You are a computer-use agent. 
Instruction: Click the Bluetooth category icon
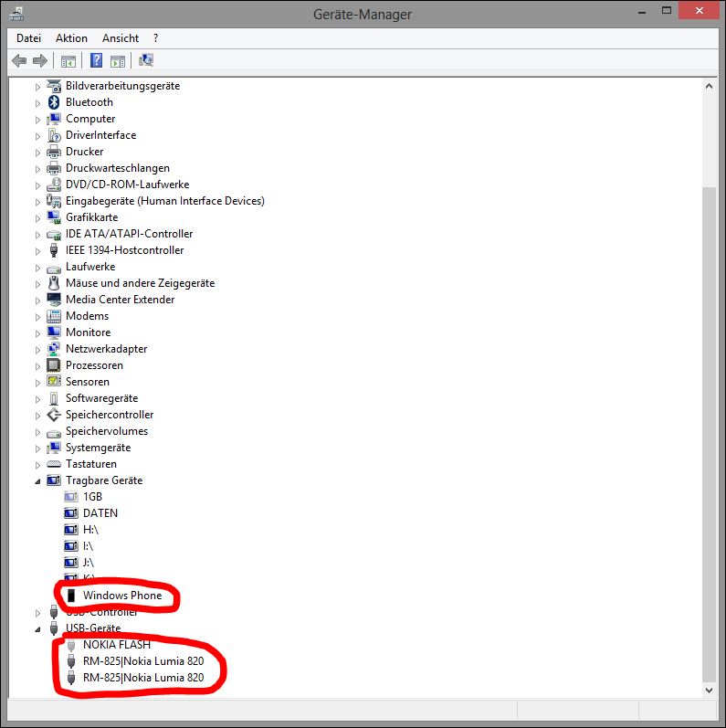coord(54,102)
